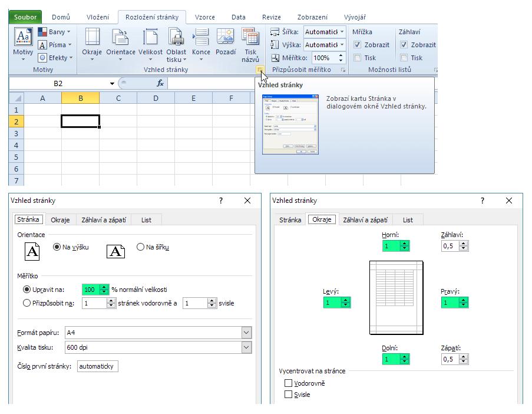The height and width of the screenshot is (414, 532).
Task: Click the Výška height icon in ribbon
Action: 275,45
